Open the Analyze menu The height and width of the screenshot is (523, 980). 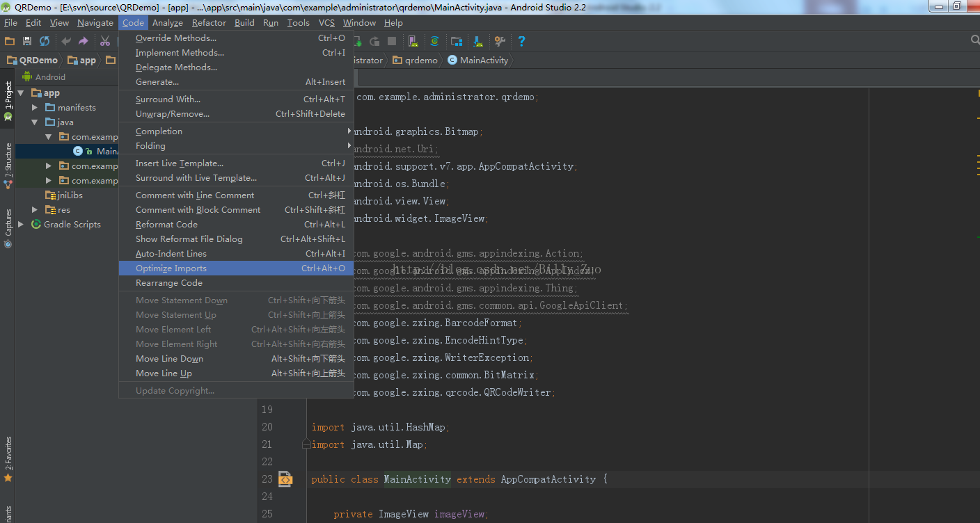click(x=168, y=22)
